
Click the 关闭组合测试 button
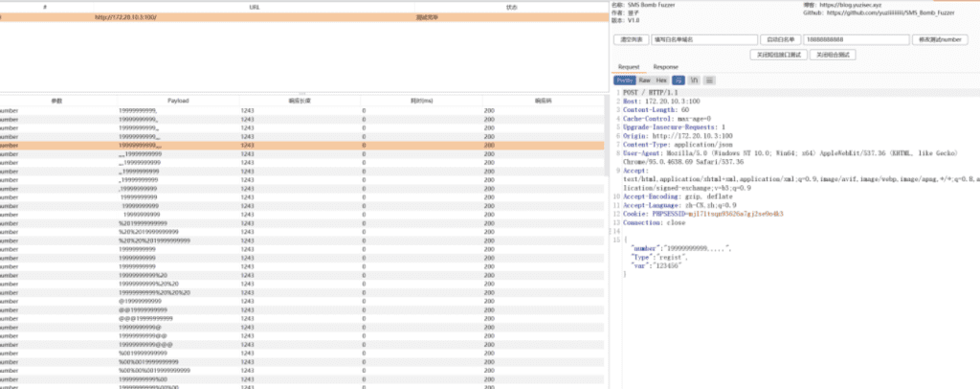834,55
